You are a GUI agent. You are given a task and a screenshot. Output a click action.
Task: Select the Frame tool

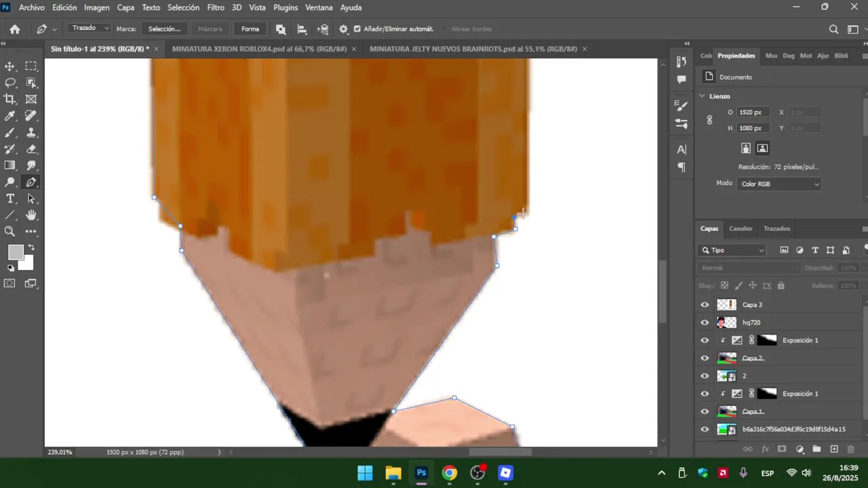31,100
